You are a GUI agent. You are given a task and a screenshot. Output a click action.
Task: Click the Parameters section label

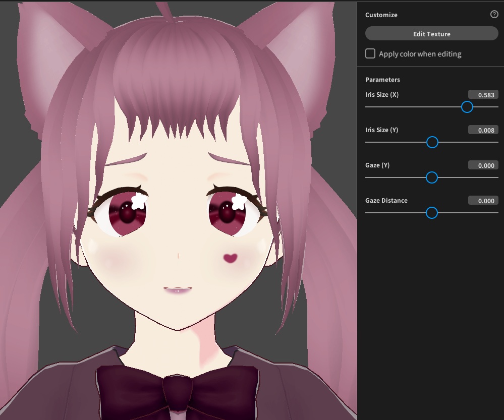[382, 80]
